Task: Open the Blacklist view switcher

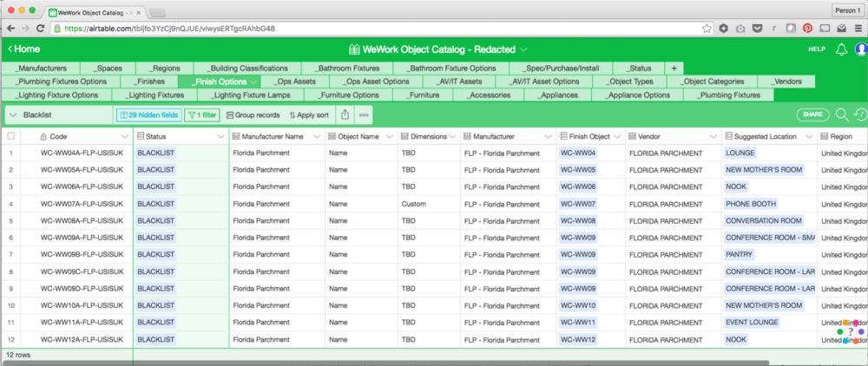Action: pos(58,115)
